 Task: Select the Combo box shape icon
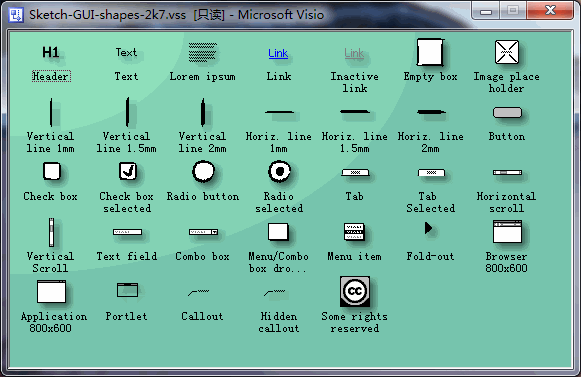click(203, 232)
